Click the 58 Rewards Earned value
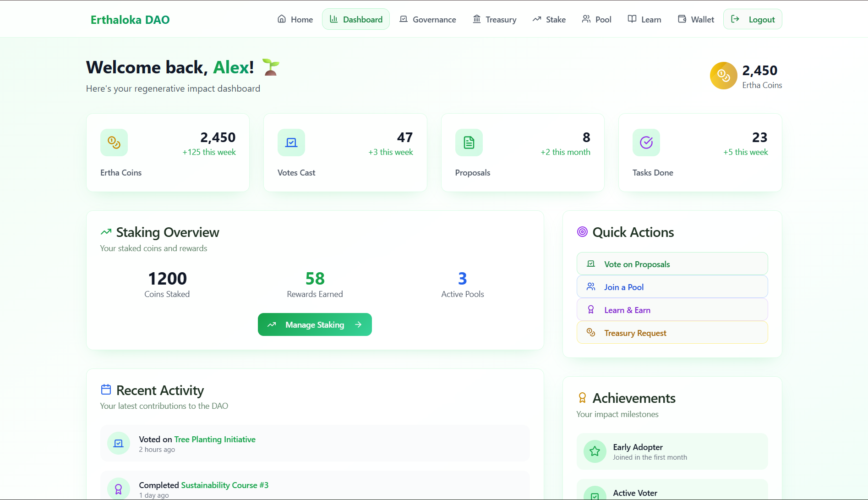 pyautogui.click(x=315, y=279)
